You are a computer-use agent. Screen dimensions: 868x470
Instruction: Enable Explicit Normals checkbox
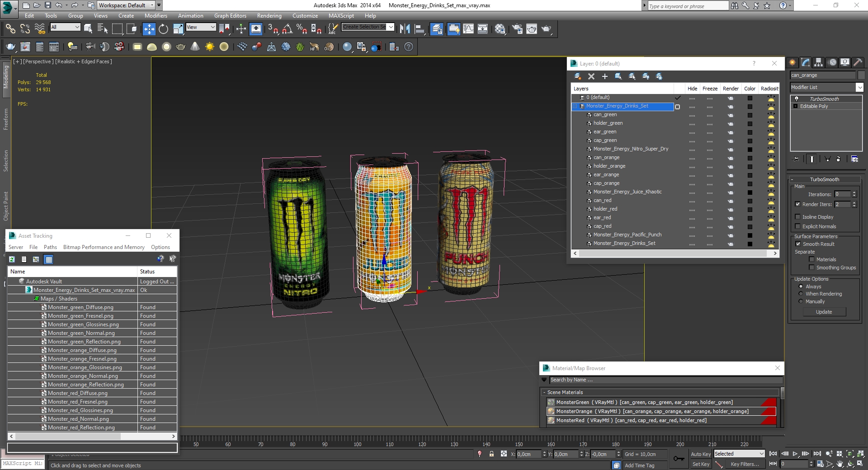[798, 226]
